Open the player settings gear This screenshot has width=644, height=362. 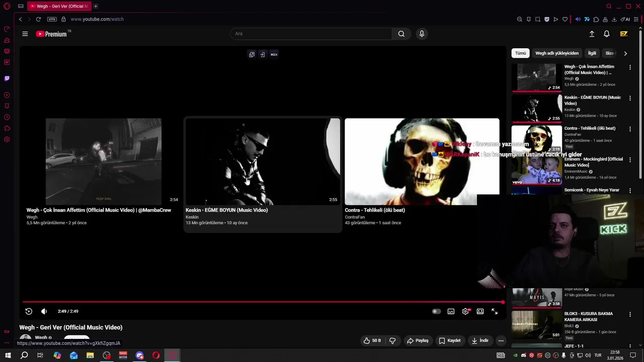point(465,311)
